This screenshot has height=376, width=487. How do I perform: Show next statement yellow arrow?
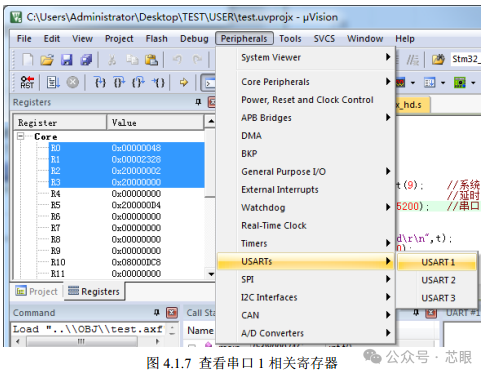pos(184,82)
